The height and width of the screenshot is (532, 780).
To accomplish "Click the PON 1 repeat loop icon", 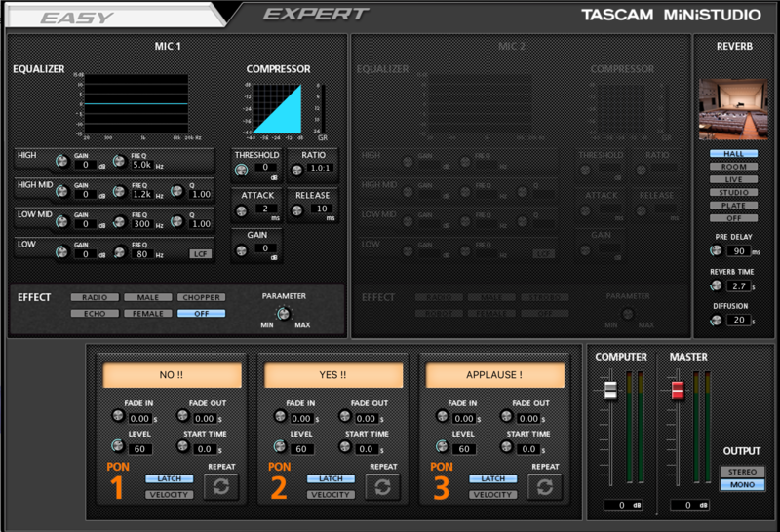I will pyautogui.click(x=220, y=486).
